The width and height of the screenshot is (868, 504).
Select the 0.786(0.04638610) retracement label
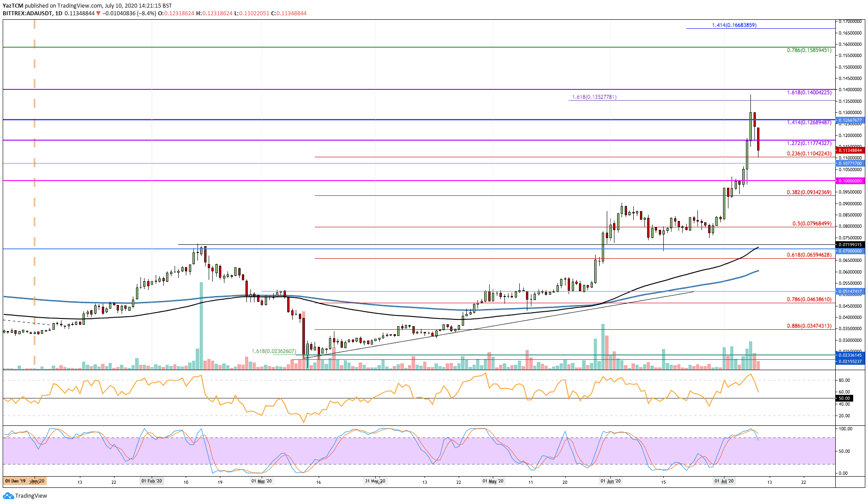click(809, 299)
